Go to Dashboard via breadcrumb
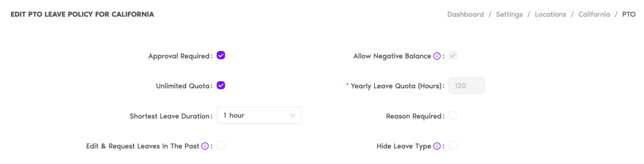The image size is (644, 164). tap(465, 14)
